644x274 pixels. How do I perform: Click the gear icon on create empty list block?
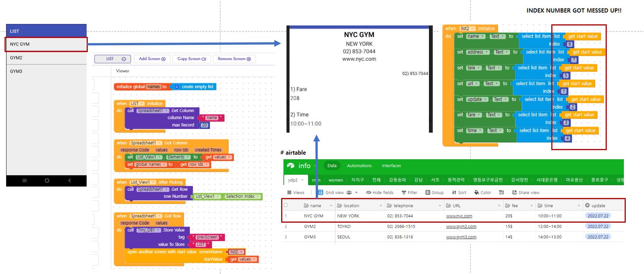[177, 87]
